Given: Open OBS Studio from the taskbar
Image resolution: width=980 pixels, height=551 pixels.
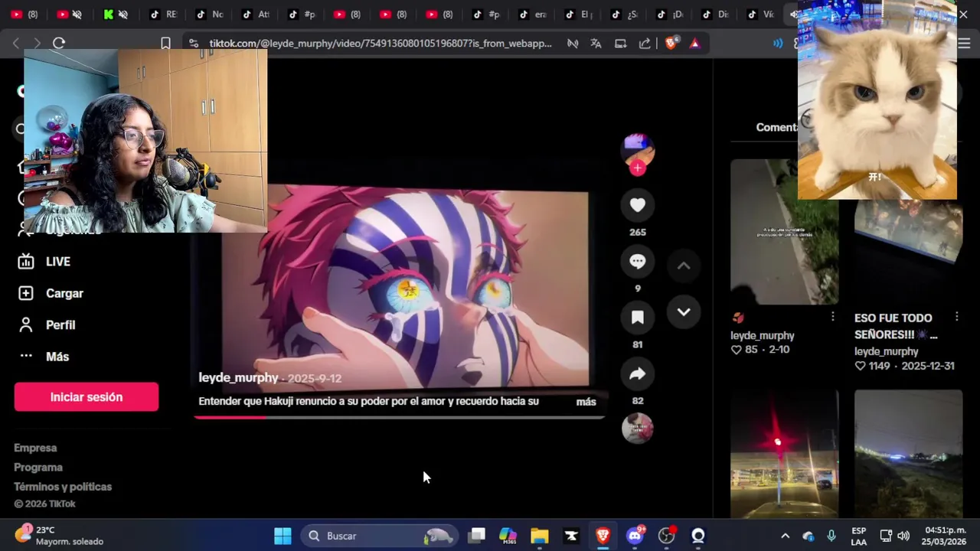Looking at the screenshot, I should coord(667,536).
